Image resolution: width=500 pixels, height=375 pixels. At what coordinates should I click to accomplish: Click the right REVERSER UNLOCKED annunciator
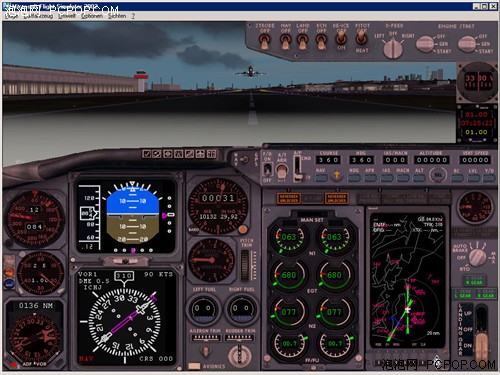tap(337, 198)
